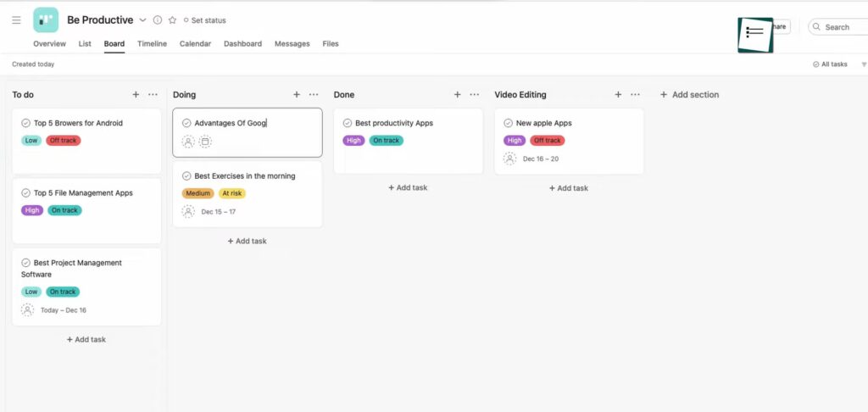This screenshot has width=868, height=412.
Task: Switch to the Timeline tab
Action: [152, 43]
